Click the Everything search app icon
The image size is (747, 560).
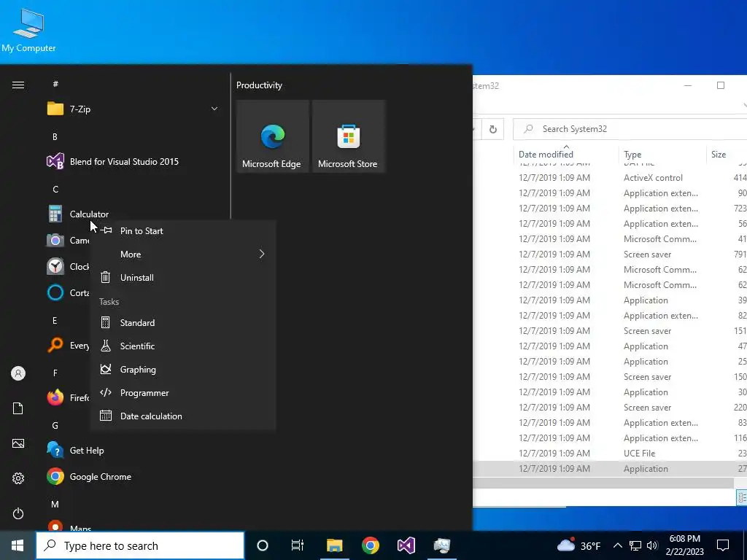pos(55,345)
